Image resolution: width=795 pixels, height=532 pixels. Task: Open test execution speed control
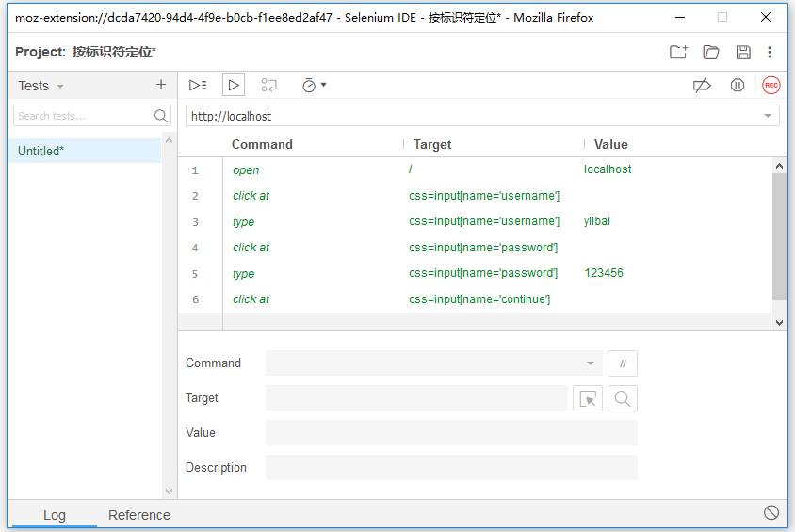click(x=314, y=85)
